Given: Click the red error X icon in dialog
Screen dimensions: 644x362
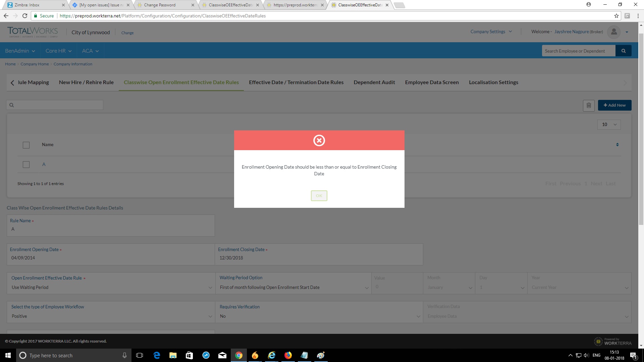Looking at the screenshot, I should point(319,140).
